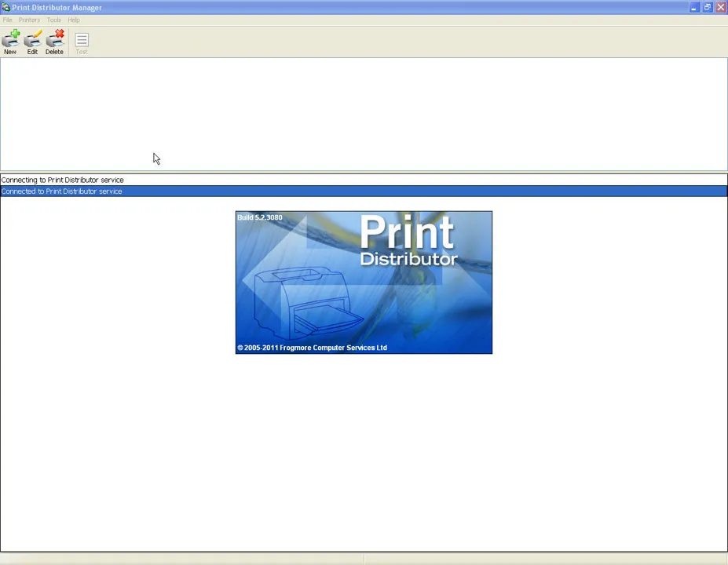Close the Print Distributor Manager window

[x=721, y=7]
